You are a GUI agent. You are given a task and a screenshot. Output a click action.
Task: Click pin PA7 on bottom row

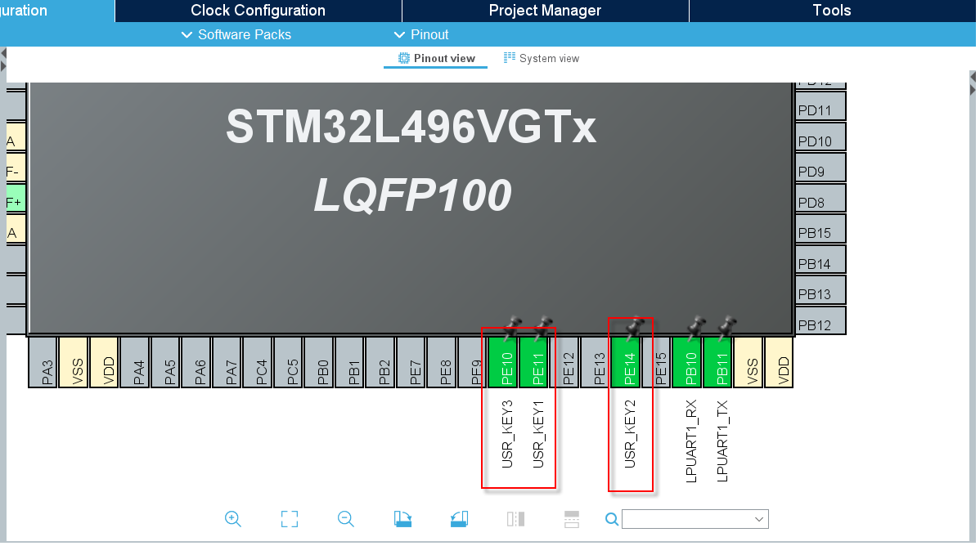pyautogui.click(x=228, y=363)
